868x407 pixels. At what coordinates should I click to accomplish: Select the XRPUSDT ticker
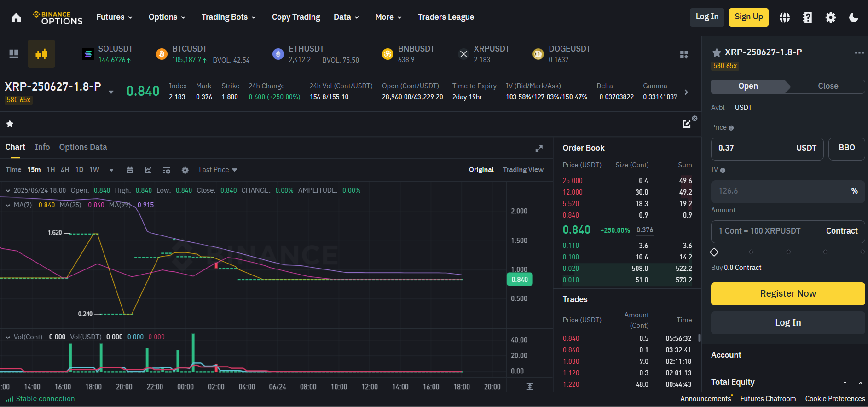[x=484, y=54]
